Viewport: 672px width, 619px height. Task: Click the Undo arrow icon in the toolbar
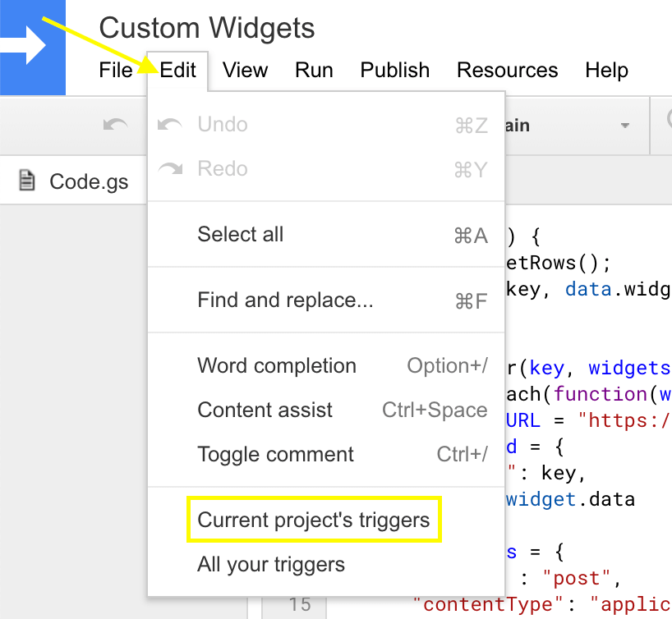116,124
